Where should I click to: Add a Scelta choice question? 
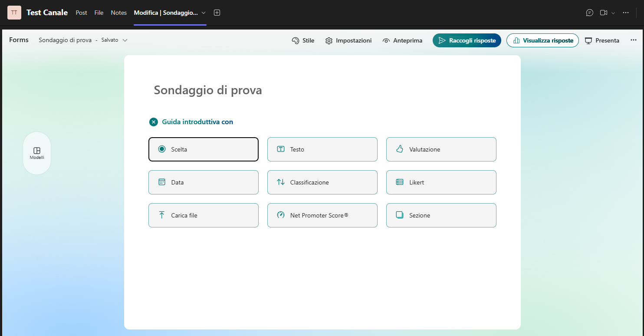pyautogui.click(x=204, y=149)
